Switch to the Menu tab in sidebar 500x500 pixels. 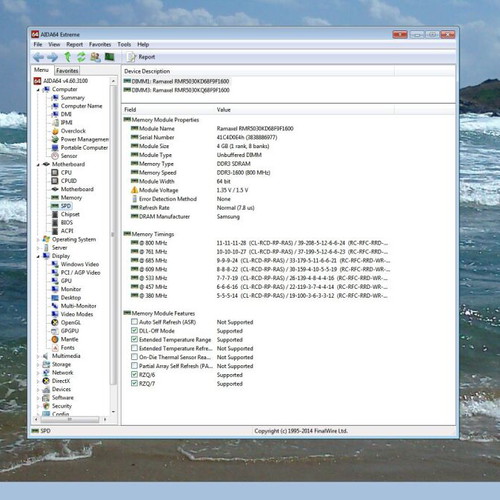click(41, 70)
